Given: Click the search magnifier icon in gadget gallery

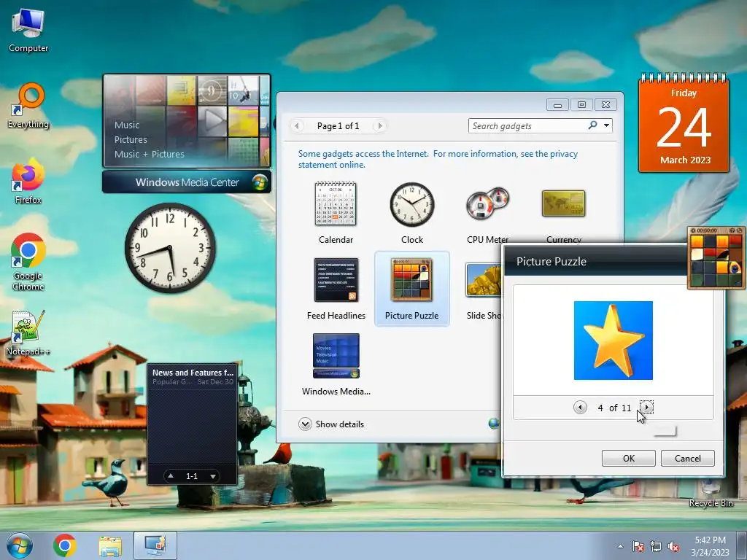Looking at the screenshot, I should (592, 125).
